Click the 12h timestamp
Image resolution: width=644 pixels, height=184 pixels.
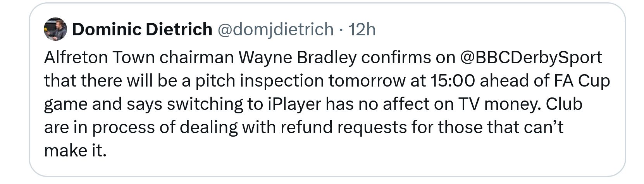coord(362,29)
